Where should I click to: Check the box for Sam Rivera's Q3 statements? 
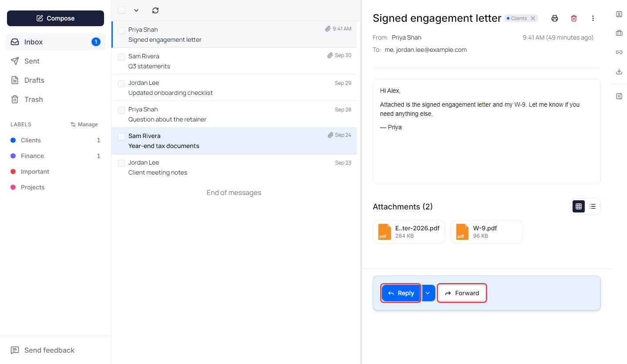[x=121, y=57]
